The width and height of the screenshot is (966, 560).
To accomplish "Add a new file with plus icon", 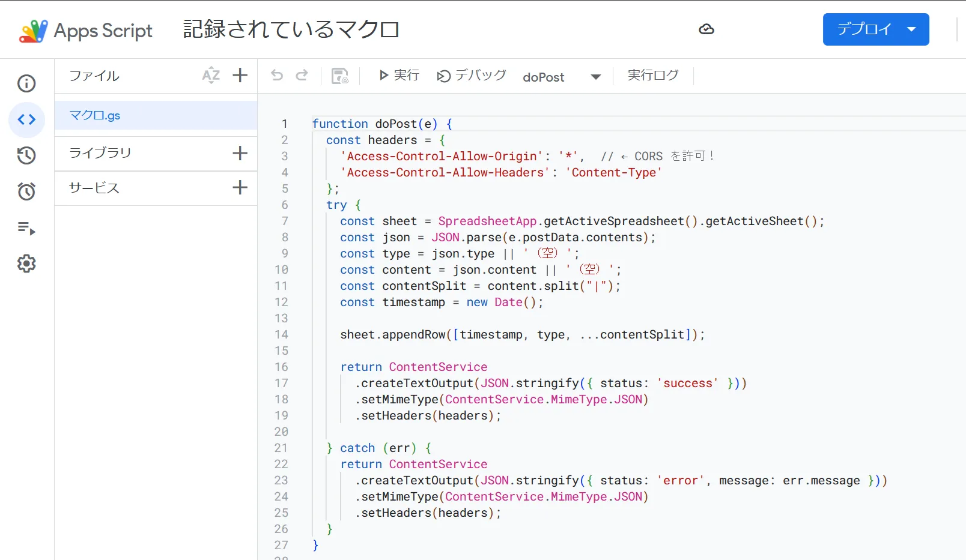I will 240,75.
